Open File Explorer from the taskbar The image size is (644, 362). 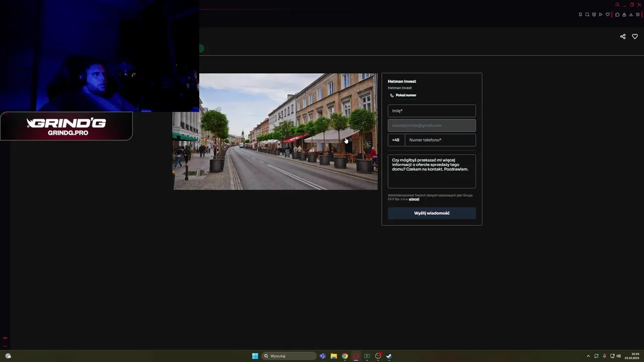click(x=334, y=356)
